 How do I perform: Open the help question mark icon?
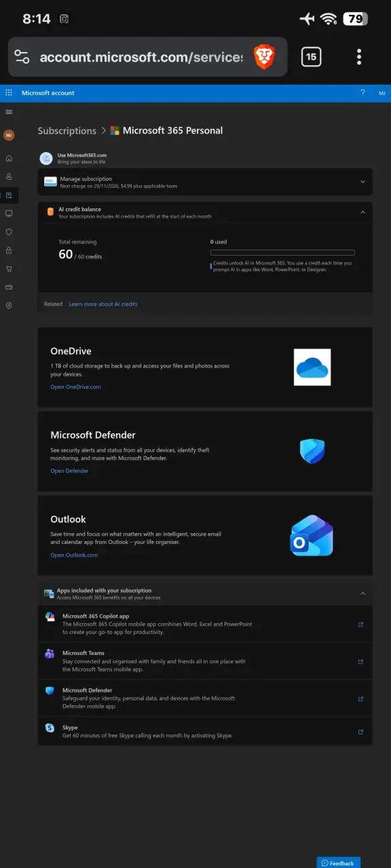click(362, 93)
